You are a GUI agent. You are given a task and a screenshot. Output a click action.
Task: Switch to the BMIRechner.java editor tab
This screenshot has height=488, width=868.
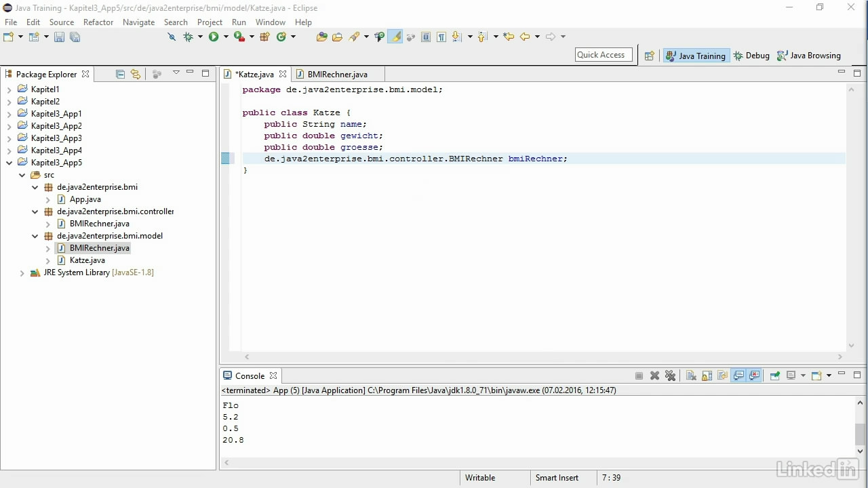click(337, 74)
